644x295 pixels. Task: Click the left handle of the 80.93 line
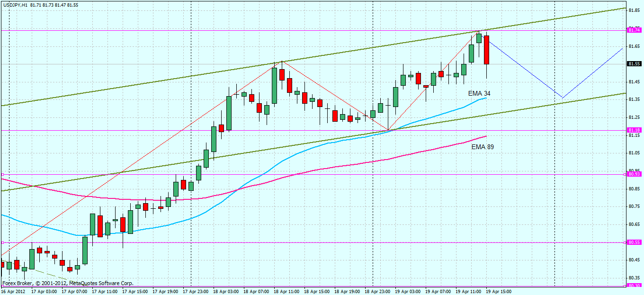[x=2, y=174]
